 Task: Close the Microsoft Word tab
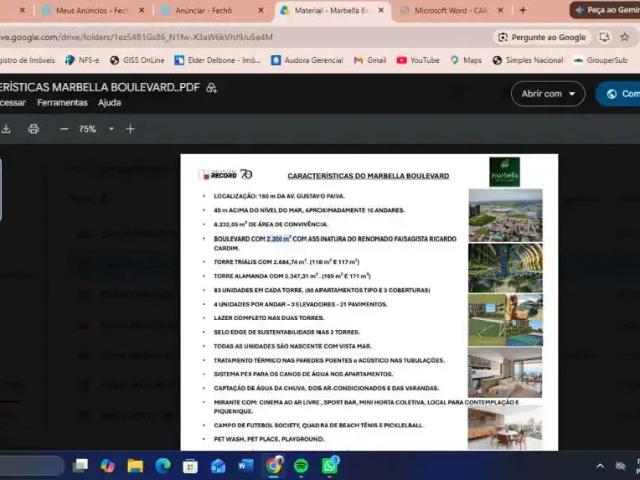(x=500, y=11)
